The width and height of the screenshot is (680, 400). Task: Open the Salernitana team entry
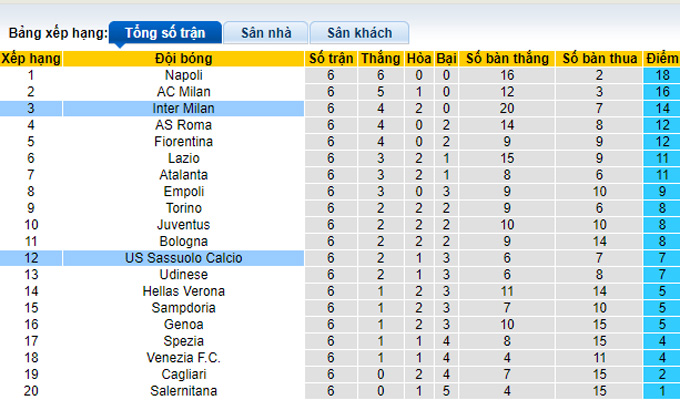coord(182,391)
